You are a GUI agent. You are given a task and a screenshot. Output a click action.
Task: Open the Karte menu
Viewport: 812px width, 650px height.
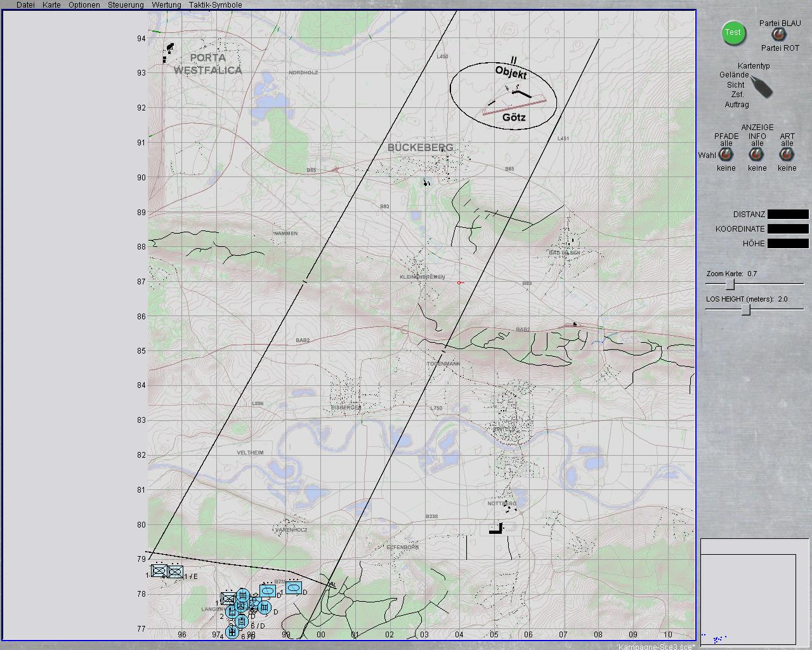(51, 5)
